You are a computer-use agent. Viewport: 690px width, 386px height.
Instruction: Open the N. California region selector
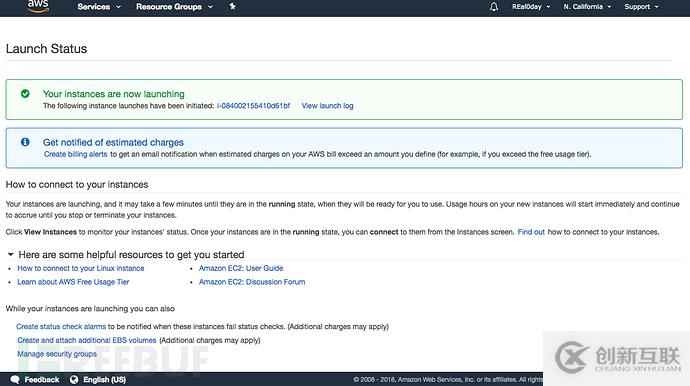(587, 7)
